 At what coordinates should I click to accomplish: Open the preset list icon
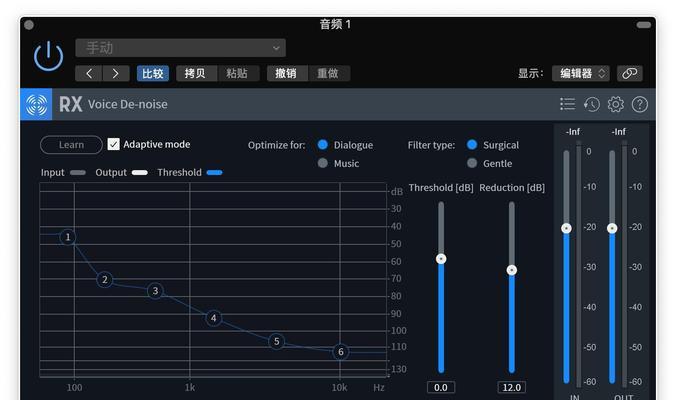click(x=567, y=104)
